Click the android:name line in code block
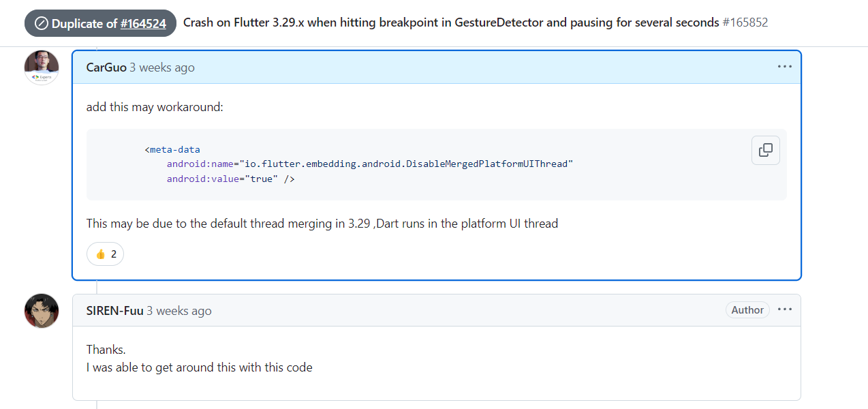868x409 pixels. (x=370, y=164)
